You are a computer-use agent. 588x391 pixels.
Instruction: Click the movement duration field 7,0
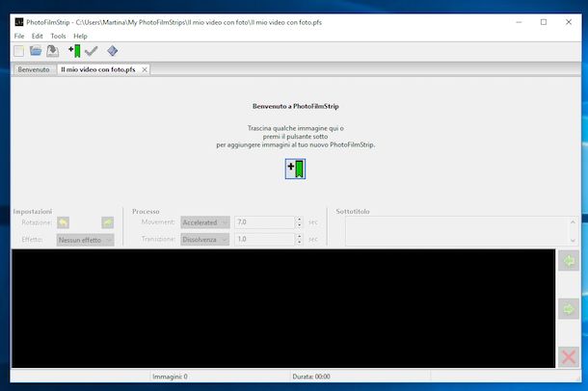265,222
